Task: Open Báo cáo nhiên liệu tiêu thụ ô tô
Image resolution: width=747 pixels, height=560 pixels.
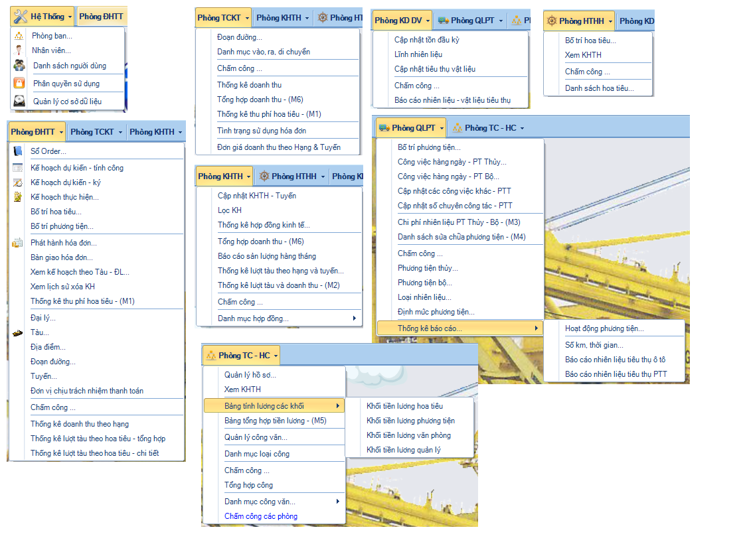Action: click(x=615, y=360)
